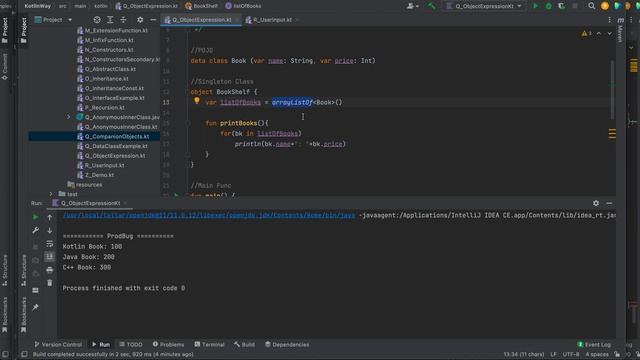Open the Maven side panel

tap(620, 31)
